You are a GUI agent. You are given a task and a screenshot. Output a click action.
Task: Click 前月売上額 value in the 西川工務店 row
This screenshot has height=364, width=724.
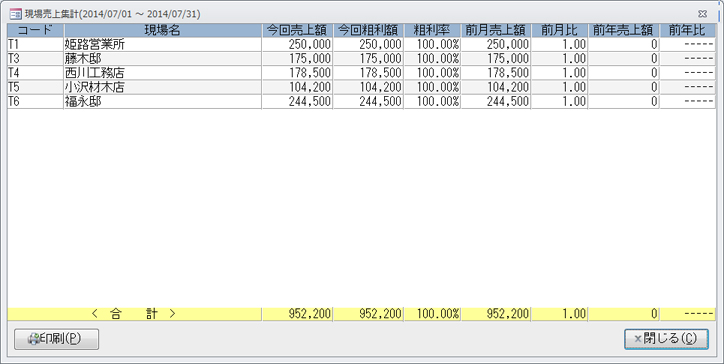[x=496, y=73]
